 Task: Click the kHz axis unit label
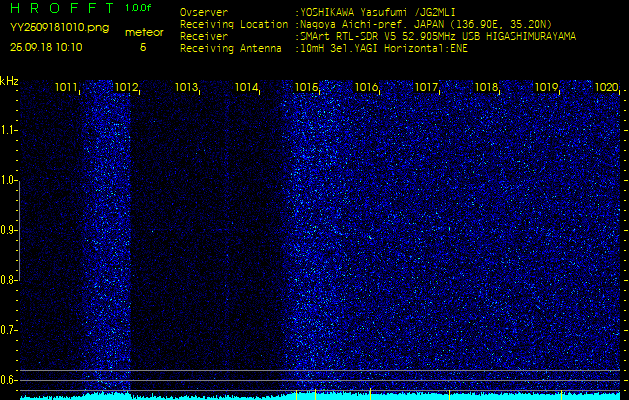click(9, 81)
